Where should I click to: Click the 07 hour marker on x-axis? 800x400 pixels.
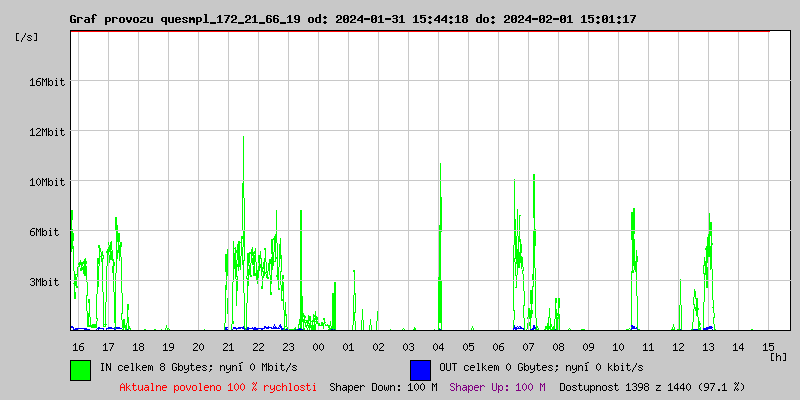tap(528, 346)
